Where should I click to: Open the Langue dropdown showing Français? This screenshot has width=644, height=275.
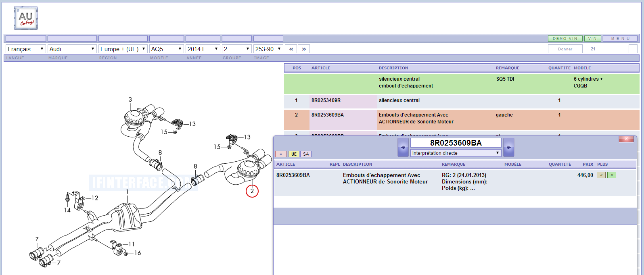25,49
